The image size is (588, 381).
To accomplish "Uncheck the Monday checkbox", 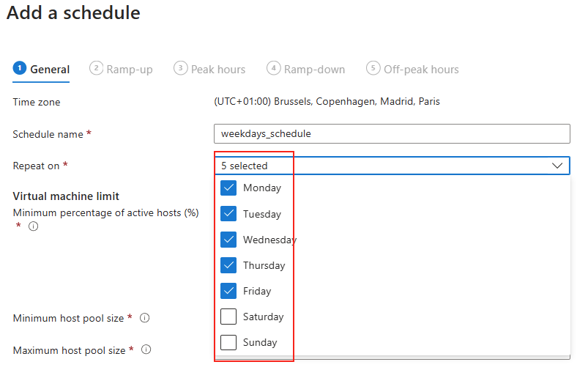I will click(x=228, y=188).
